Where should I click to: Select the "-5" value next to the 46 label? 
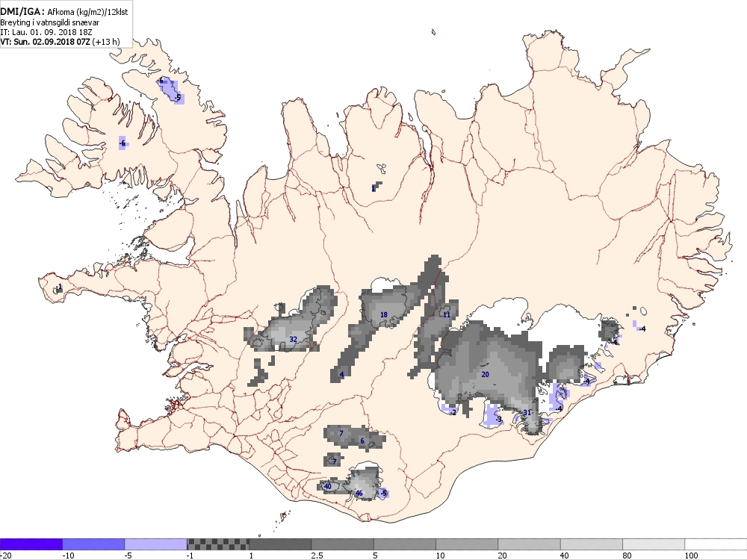tap(383, 494)
